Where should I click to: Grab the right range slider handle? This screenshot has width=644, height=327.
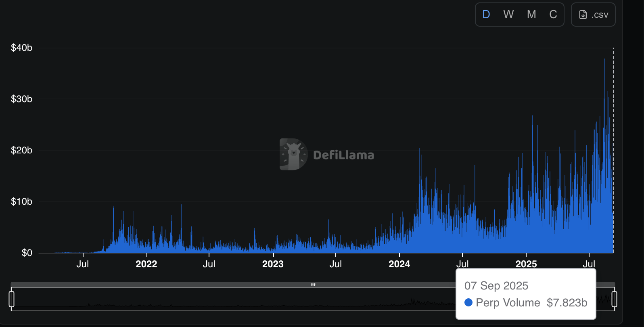(614, 299)
